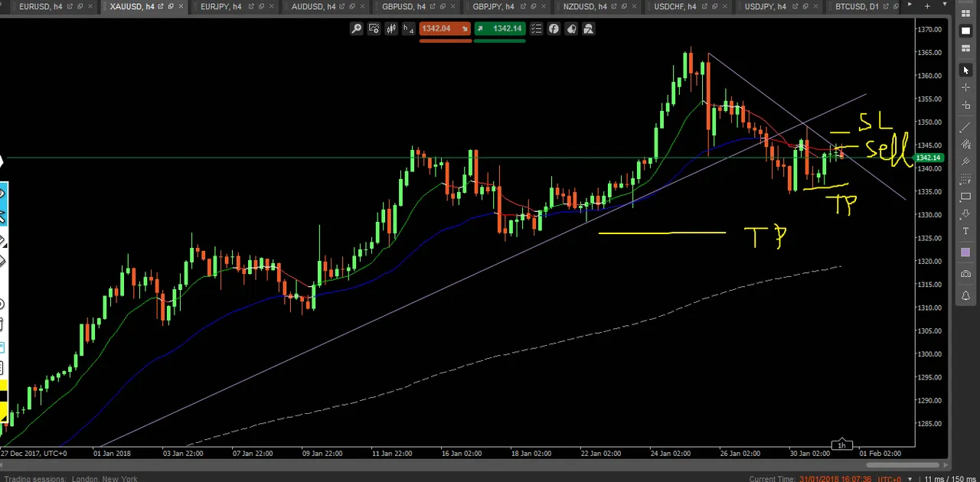Click the 1320.00 price axis label

tap(930, 262)
